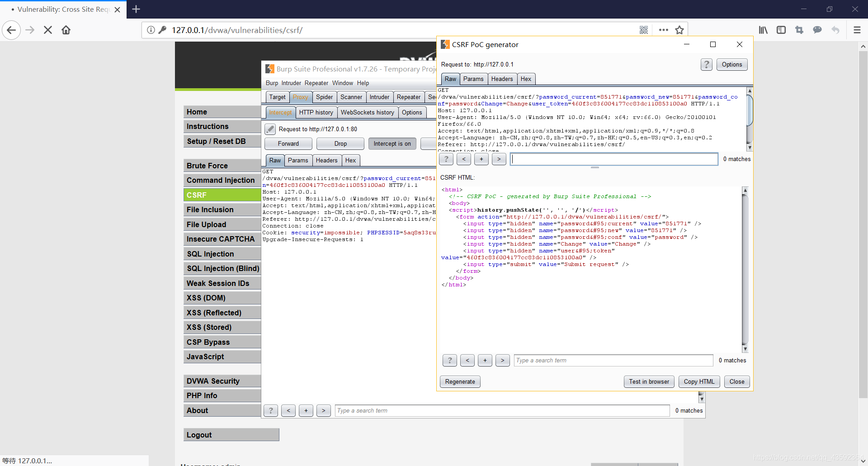Open Firefox home page icon

(x=66, y=30)
